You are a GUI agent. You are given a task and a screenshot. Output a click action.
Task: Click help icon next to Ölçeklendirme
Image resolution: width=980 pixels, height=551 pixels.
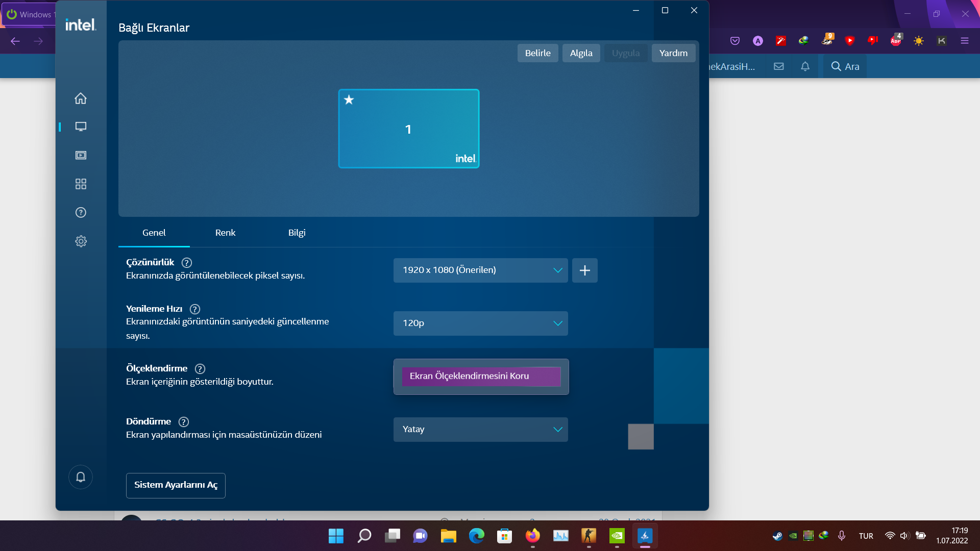pyautogui.click(x=200, y=369)
